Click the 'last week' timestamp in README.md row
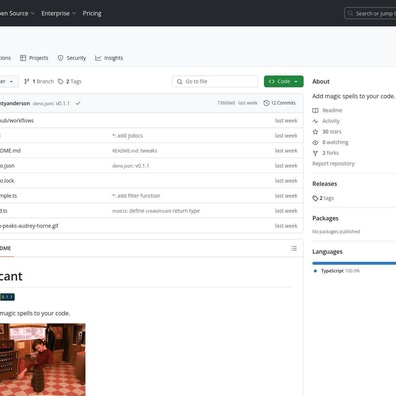The image size is (396, 396). 286,151
